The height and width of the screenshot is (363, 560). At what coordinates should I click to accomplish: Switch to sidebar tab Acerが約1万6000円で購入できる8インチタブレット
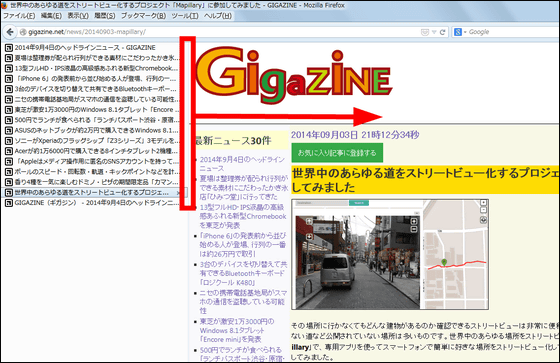click(x=92, y=151)
